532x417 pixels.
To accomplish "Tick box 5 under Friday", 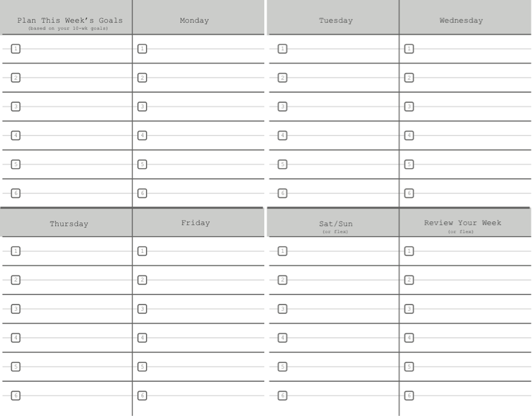I will (142, 366).
